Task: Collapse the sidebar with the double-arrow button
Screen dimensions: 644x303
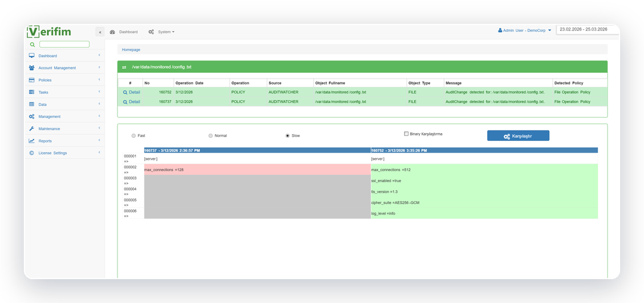Action: pyautogui.click(x=100, y=32)
